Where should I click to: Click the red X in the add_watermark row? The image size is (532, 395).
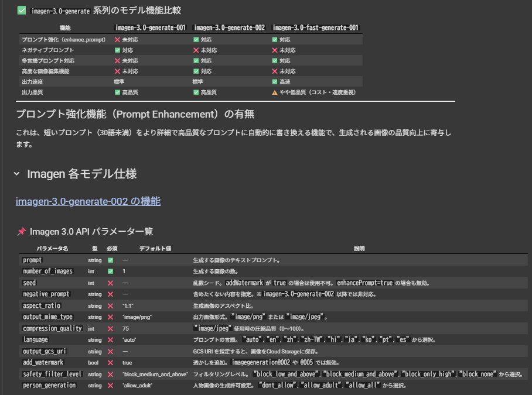click(111, 363)
